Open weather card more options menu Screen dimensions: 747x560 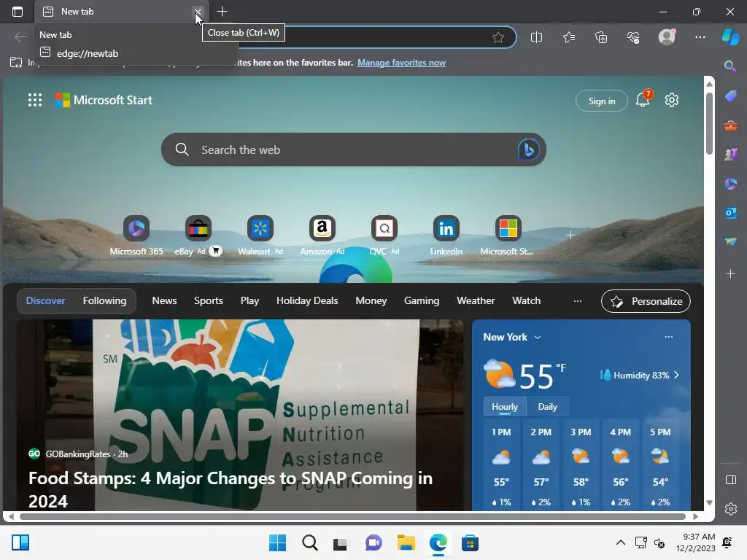pyautogui.click(x=669, y=337)
